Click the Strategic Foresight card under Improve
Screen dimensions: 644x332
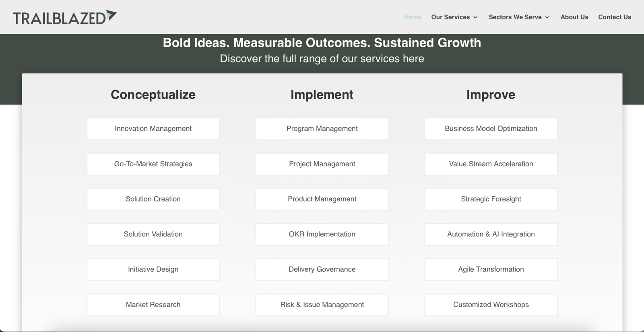491,199
